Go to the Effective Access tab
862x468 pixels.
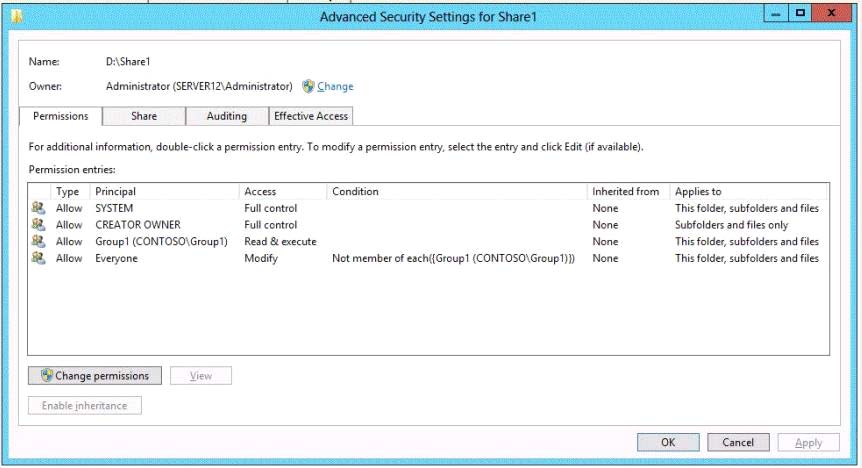click(312, 116)
